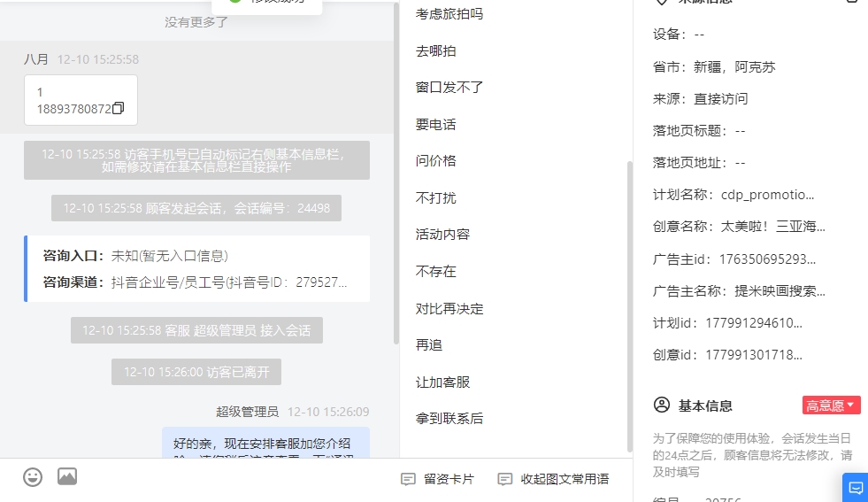
Task: Click the 会话编号 24498 system notice
Action: pyautogui.click(x=196, y=208)
